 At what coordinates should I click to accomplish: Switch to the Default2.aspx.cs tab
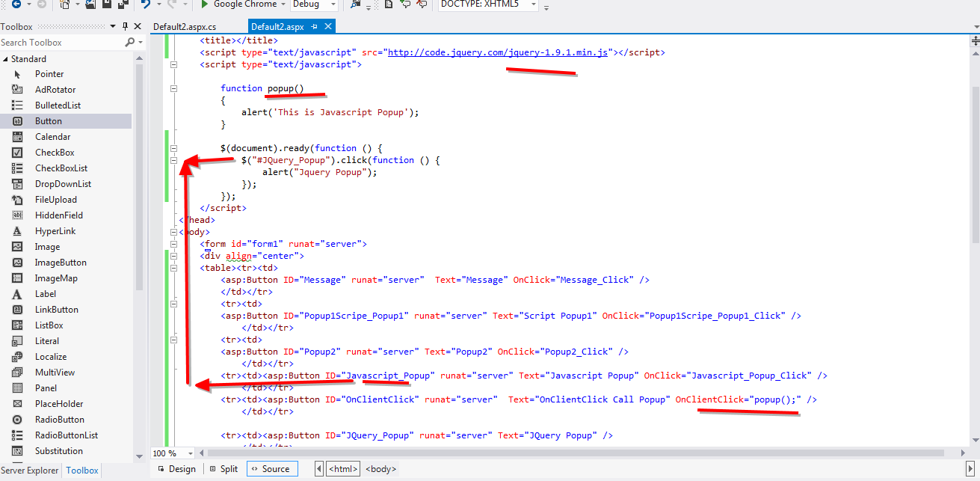(184, 27)
